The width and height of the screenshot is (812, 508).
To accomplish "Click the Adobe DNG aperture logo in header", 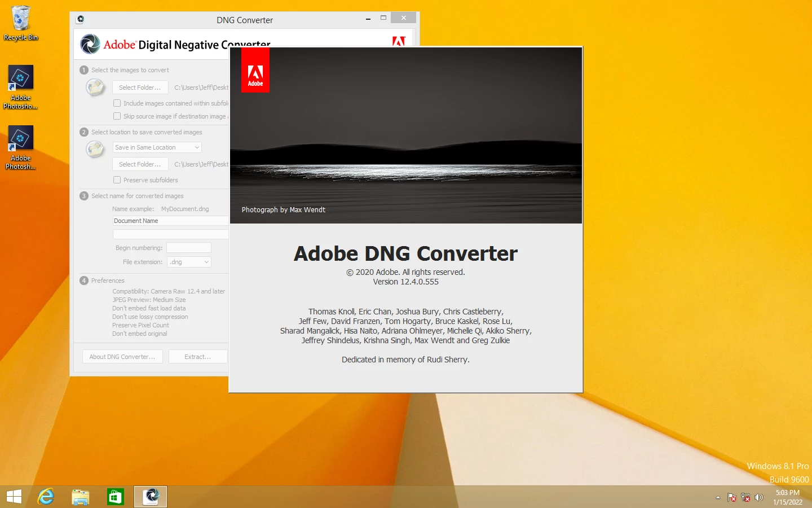I will point(90,44).
